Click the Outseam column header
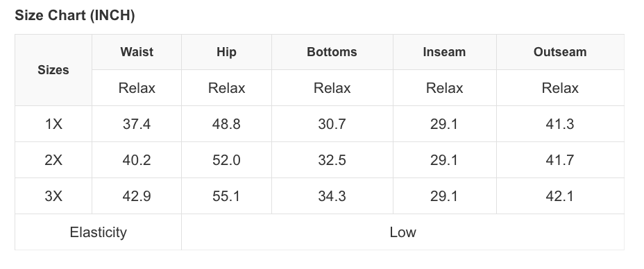 click(560, 52)
